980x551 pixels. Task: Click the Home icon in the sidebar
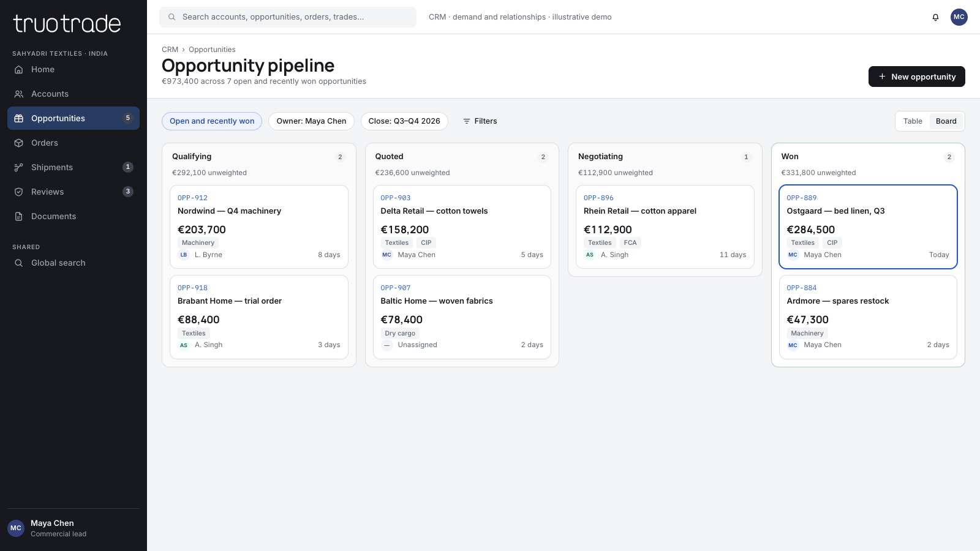[19, 69]
